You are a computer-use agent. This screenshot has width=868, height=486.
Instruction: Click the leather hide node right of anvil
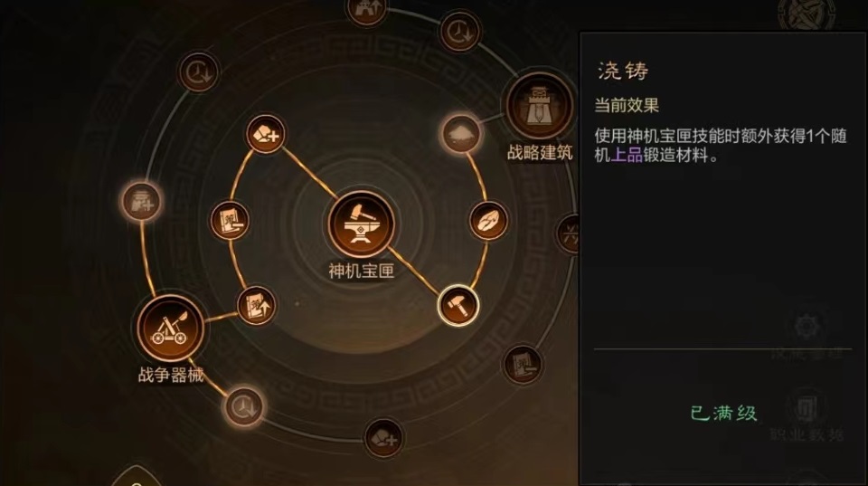click(488, 221)
